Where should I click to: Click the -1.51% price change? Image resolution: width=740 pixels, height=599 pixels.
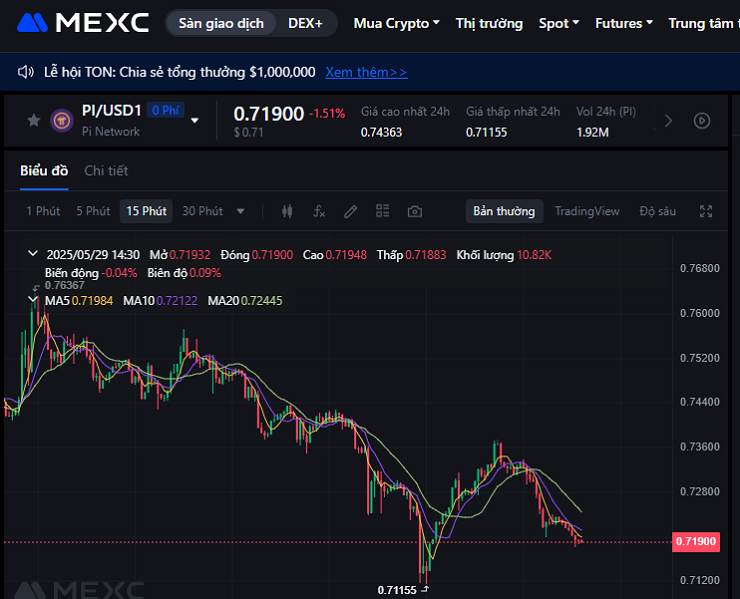coord(327,113)
